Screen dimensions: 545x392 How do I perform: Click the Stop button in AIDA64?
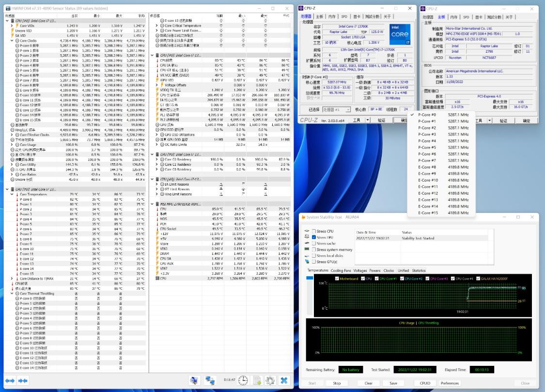(x=337, y=383)
